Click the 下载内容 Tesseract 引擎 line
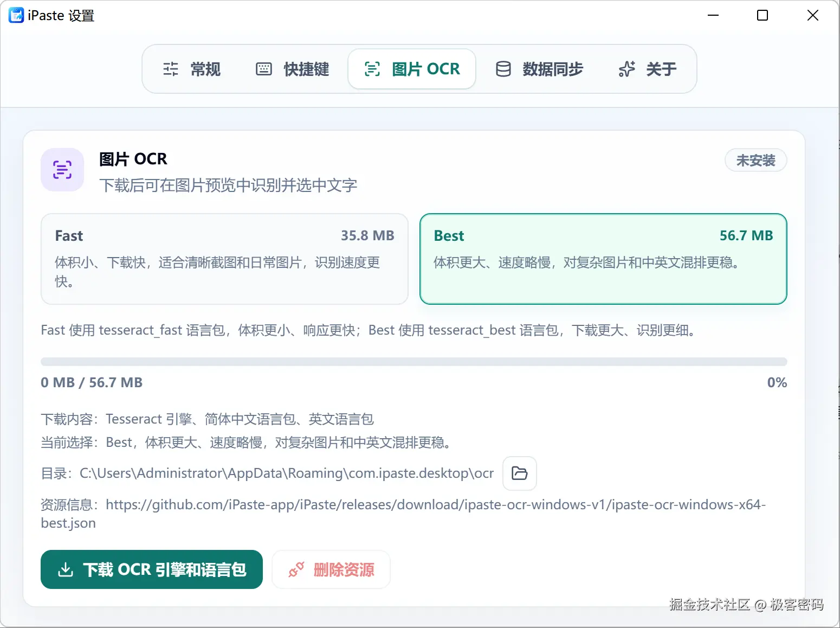 click(x=208, y=419)
